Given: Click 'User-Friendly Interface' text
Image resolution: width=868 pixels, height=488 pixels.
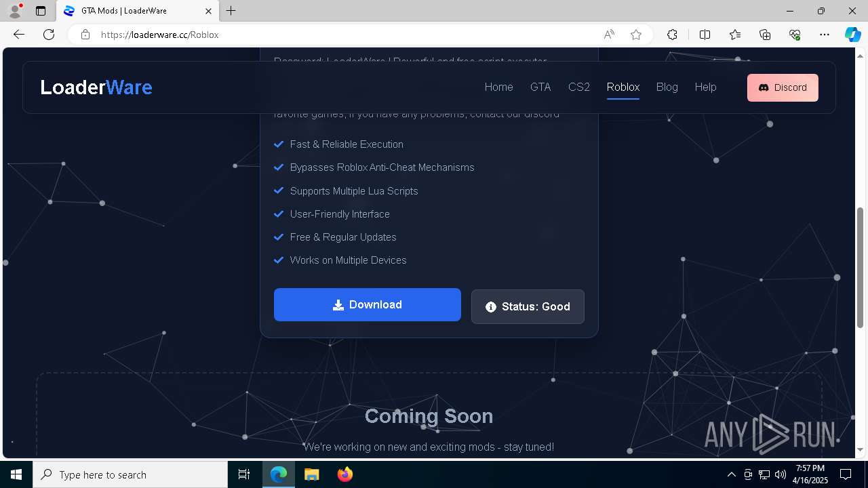Looking at the screenshot, I should [x=340, y=214].
